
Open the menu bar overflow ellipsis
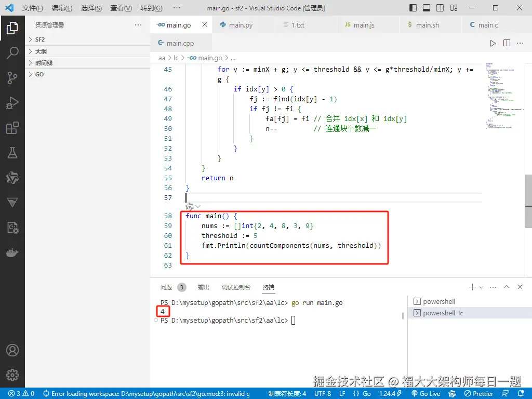pyautogui.click(x=177, y=8)
